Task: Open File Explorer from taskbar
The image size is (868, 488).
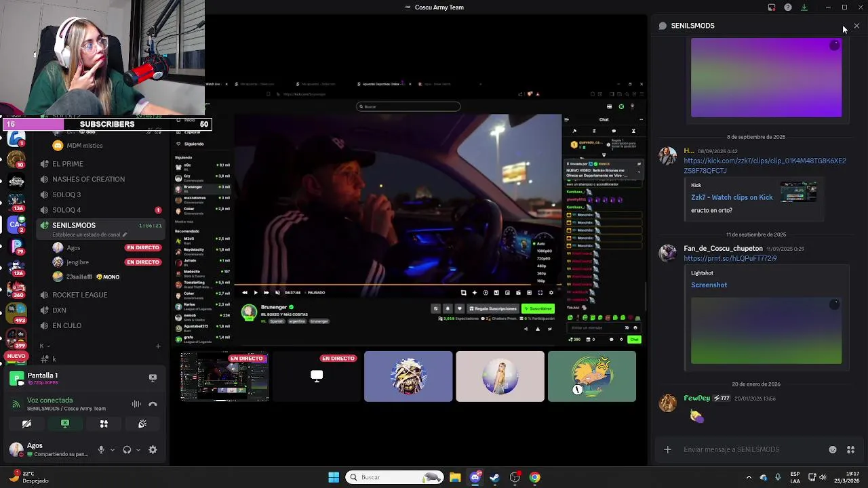Action: pos(455,477)
